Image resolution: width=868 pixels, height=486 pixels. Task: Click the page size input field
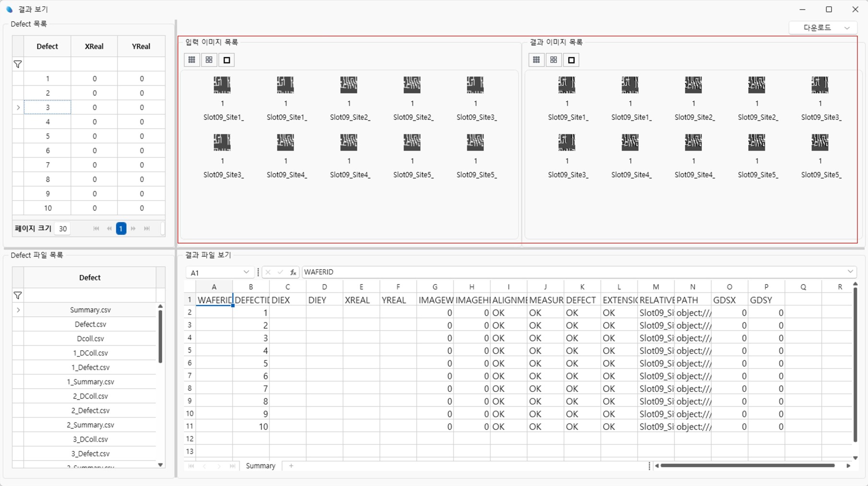pyautogui.click(x=63, y=229)
